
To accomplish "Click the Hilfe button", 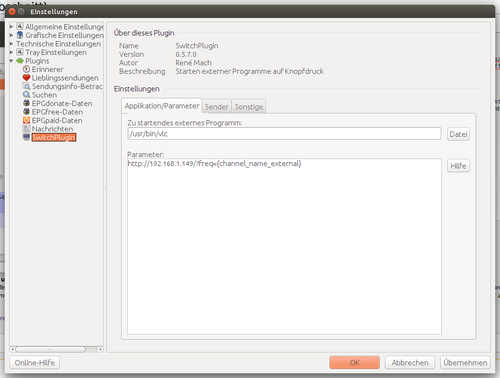I will [458, 166].
